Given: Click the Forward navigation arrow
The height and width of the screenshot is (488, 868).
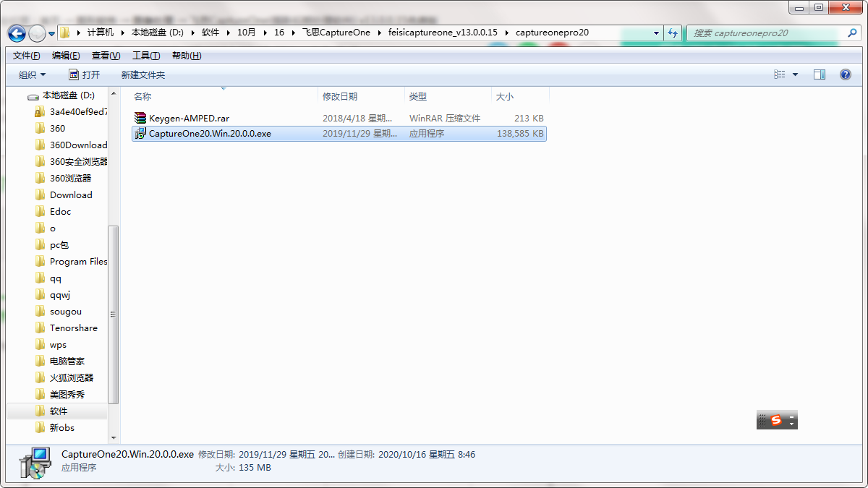Looking at the screenshot, I should (37, 33).
